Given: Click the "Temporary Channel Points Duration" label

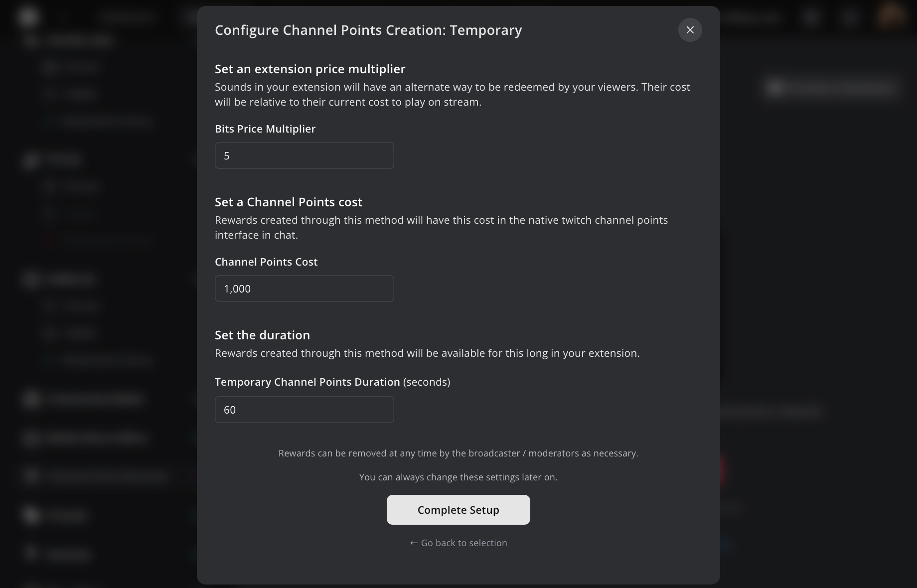Looking at the screenshot, I should pyautogui.click(x=307, y=382).
